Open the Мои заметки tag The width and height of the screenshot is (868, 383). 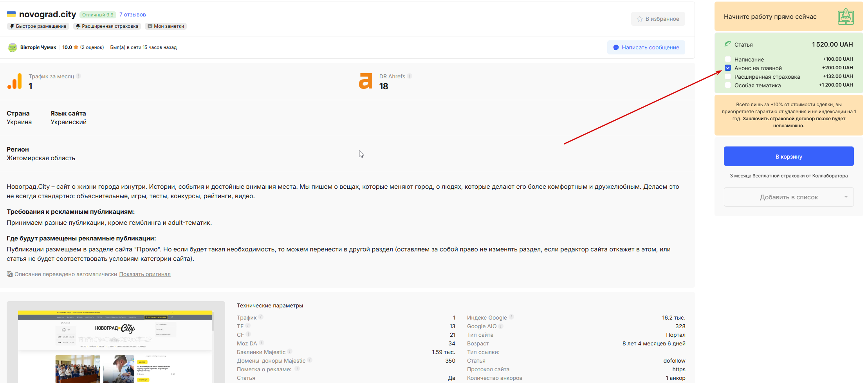click(166, 26)
